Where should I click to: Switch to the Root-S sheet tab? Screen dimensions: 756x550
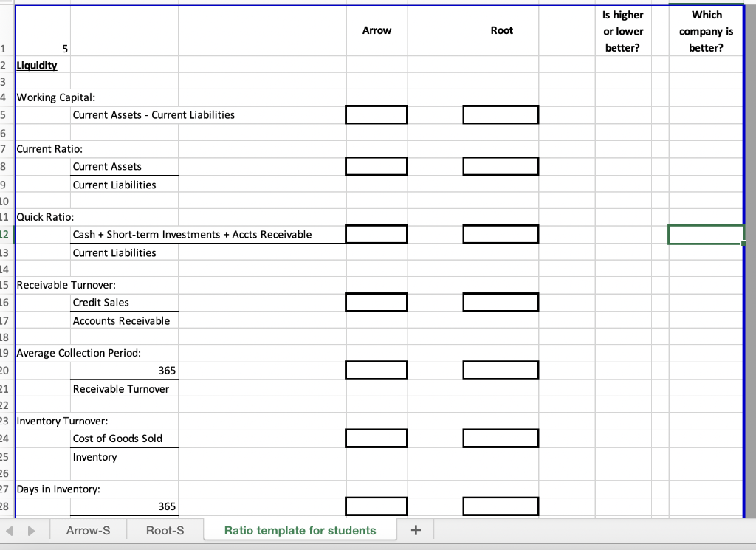[x=165, y=530]
